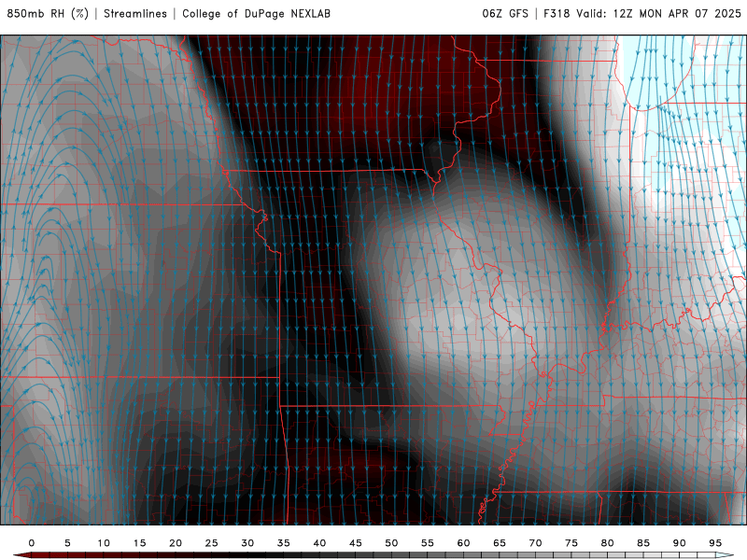Click the 50 value on the color scale
747x560 pixels.
[391, 543]
